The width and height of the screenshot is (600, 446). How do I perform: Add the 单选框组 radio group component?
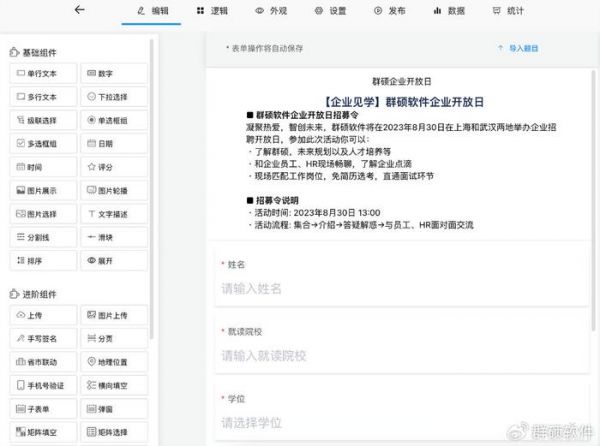pyautogui.click(x=114, y=120)
